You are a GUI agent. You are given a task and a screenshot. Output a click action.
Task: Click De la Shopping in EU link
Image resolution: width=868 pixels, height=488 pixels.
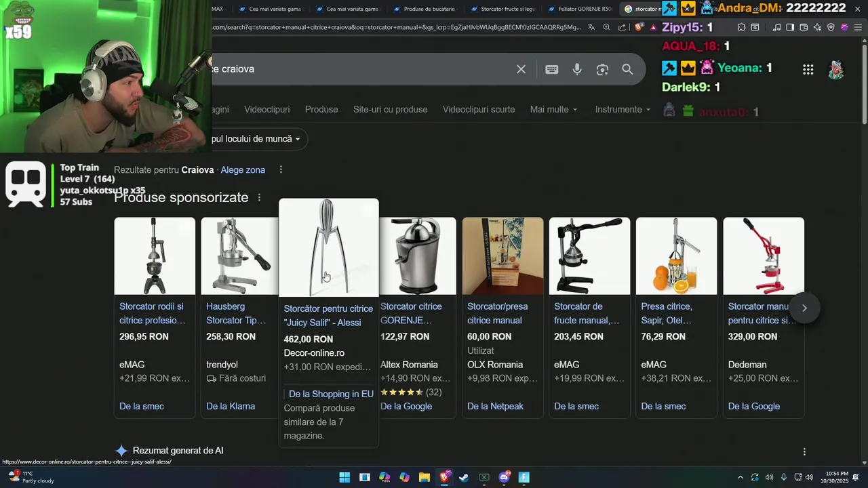click(x=331, y=394)
